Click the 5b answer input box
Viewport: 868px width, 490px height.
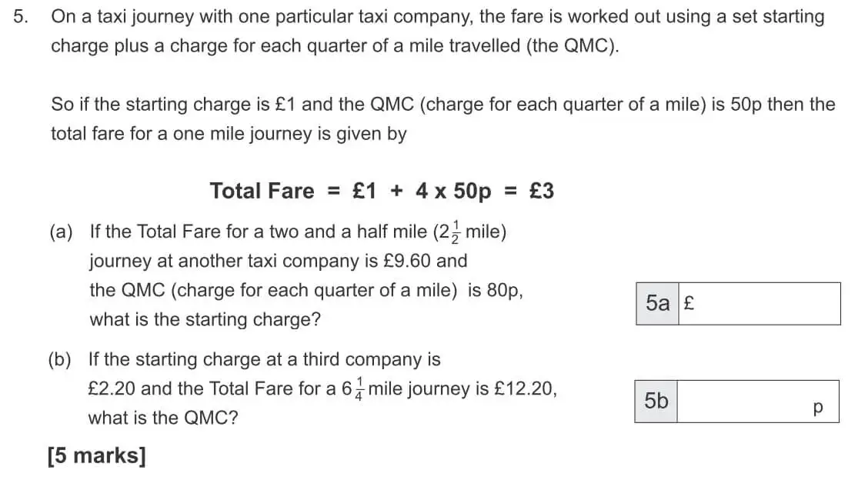coord(758,402)
